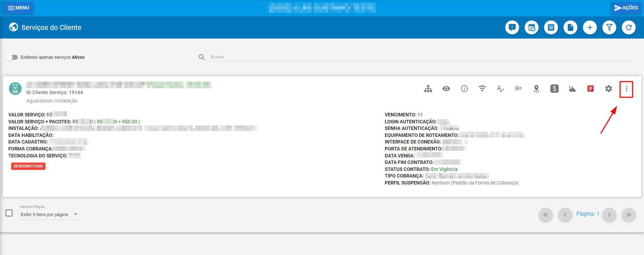Click the VENCIMENTO: 11 text
This screenshot has width=644, height=255.
tap(404, 115)
